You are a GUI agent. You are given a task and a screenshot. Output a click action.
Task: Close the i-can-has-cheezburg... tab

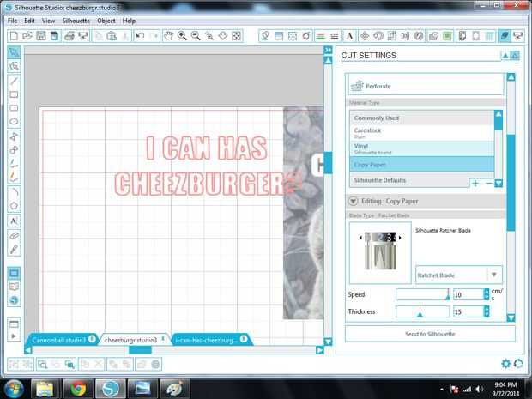[244, 339]
